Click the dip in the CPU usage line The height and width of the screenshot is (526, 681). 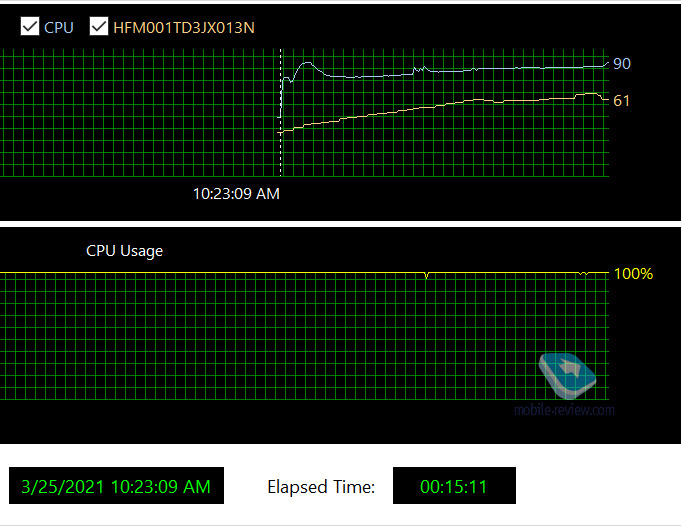426,275
